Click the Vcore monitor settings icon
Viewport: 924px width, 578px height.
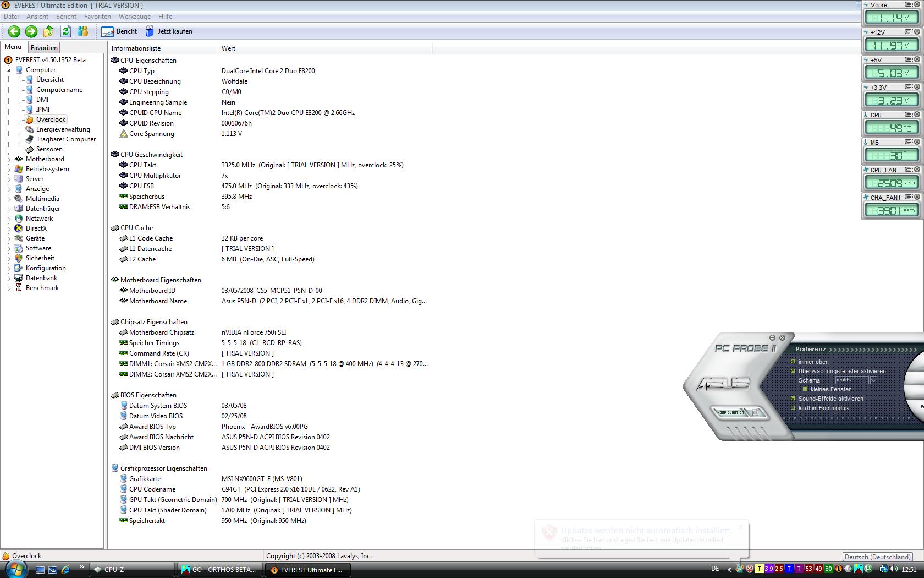point(909,4)
